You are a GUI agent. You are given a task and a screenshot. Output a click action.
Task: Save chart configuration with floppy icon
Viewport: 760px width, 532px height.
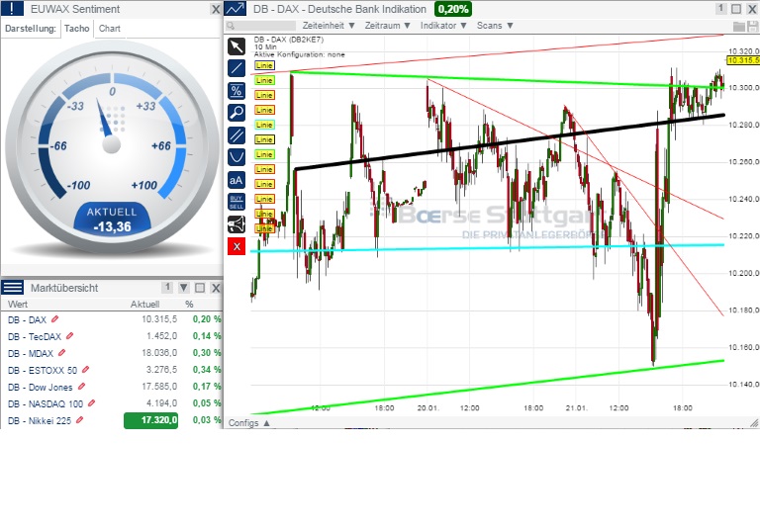pyautogui.click(x=753, y=26)
